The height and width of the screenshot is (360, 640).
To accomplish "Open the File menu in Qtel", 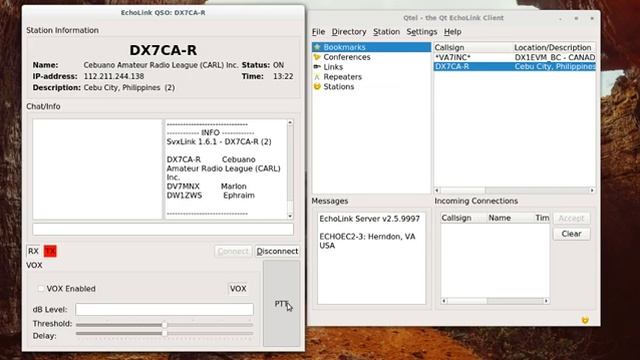I will pos(318,32).
